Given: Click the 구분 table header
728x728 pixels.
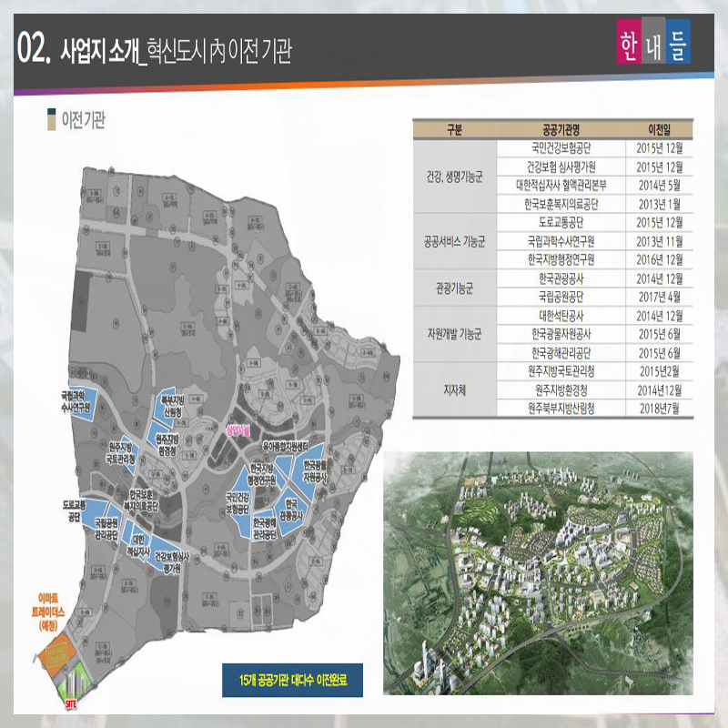Looking at the screenshot, I should 454,129.
